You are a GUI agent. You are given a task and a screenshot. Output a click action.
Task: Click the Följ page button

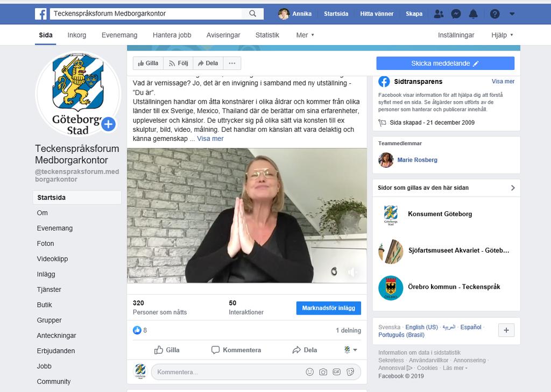(x=178, y=63)
